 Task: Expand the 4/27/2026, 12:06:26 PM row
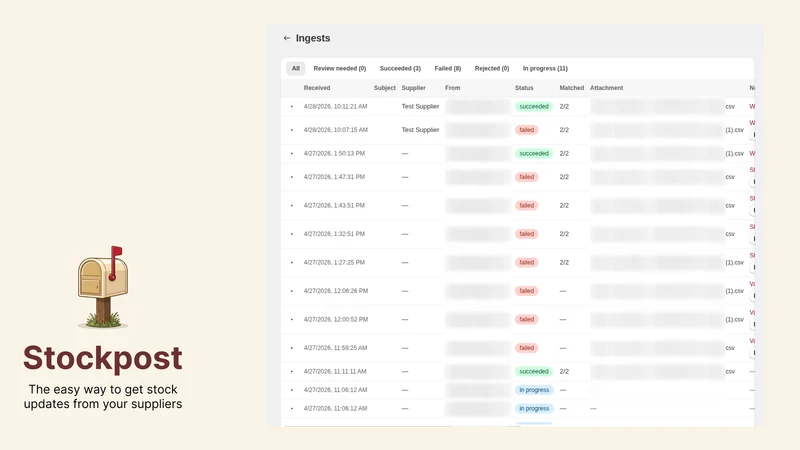point(292,291)
